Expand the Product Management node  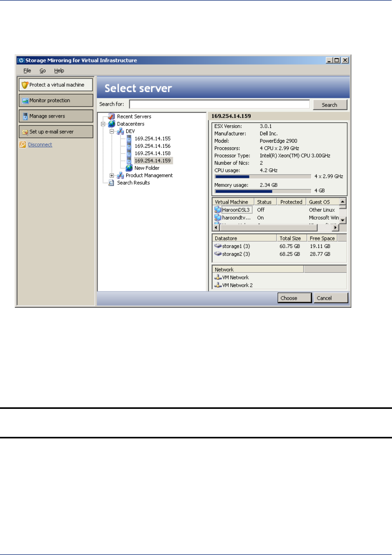pos(112,176)
